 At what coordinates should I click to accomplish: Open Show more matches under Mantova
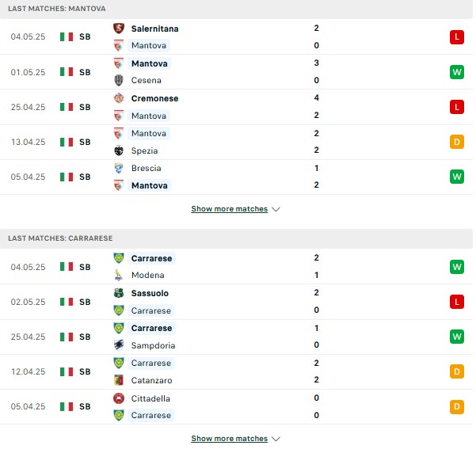(x=229, y=209)
